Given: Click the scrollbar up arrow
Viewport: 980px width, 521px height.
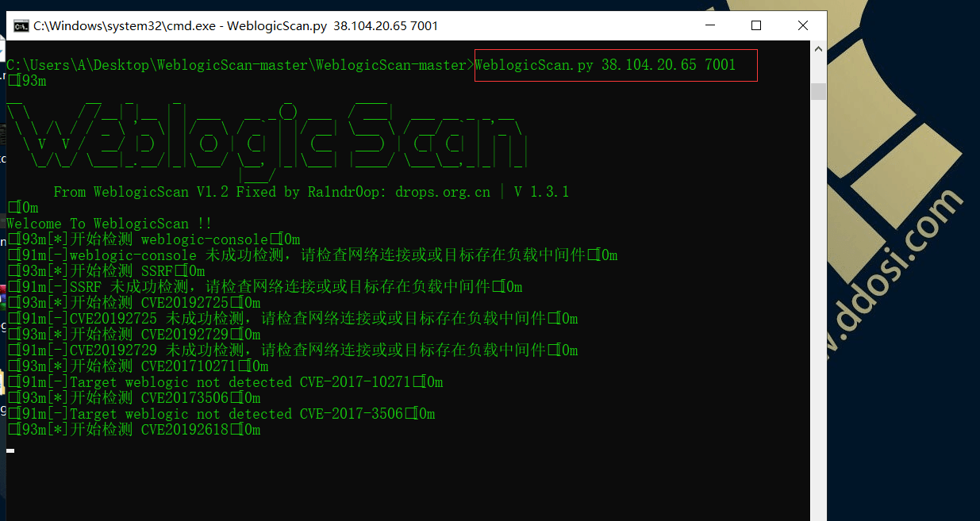Looking at the screenshot, I should click(818, 49).
